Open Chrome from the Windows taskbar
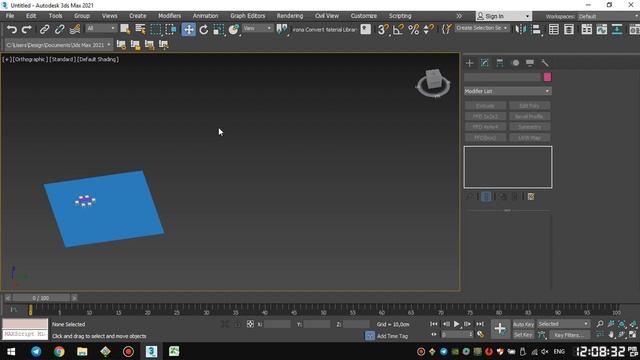 point(59,351)
